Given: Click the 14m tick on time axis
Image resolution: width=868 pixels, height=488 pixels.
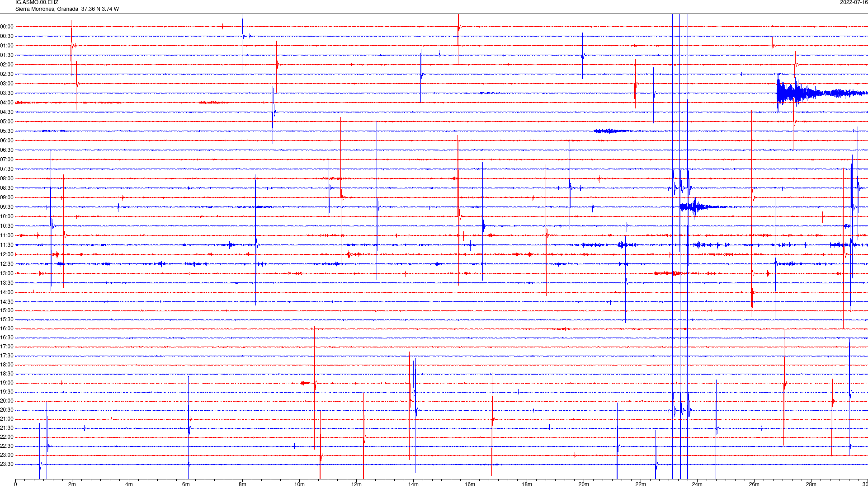Looking at the screenshot, I should (413, 484).
